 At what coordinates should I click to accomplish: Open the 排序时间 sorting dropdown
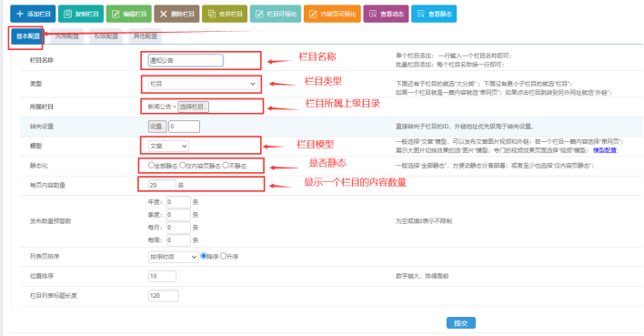pyautogui.click(x=174, y=257)
